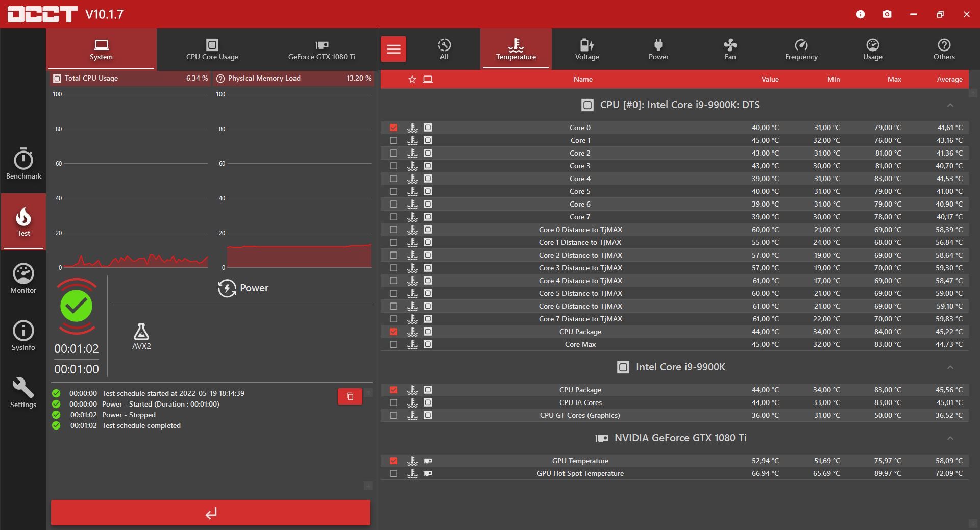Select the Voltage sensor tab
Image resolution: width=980 pixels, height=530 pixels.
587,49
